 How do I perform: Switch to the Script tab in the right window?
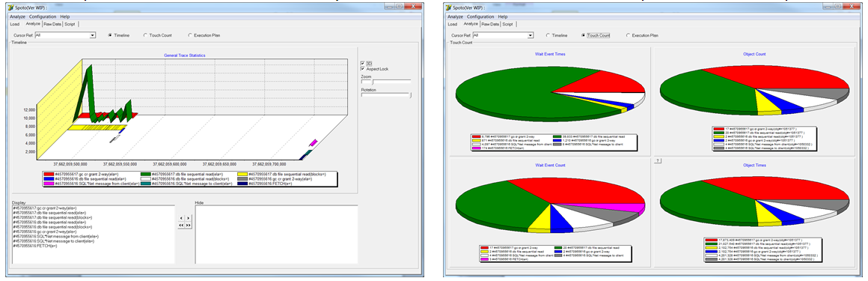click(x=508, y=24)
